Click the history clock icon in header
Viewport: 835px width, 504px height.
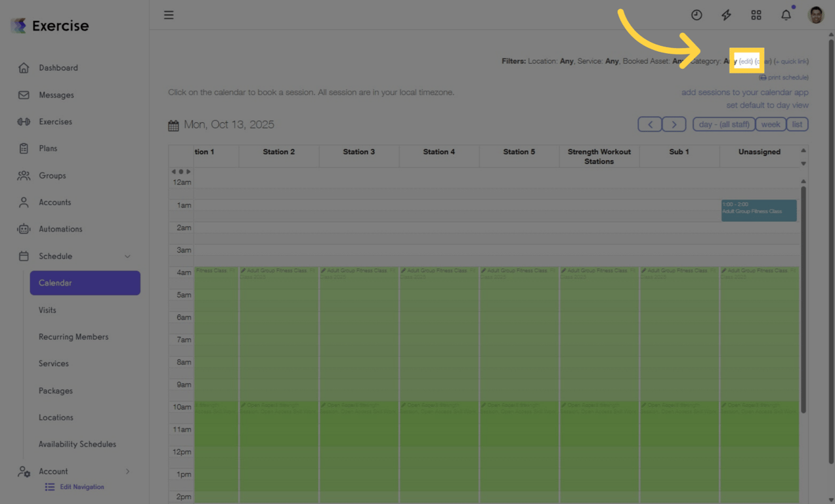(x=696, y=14)
